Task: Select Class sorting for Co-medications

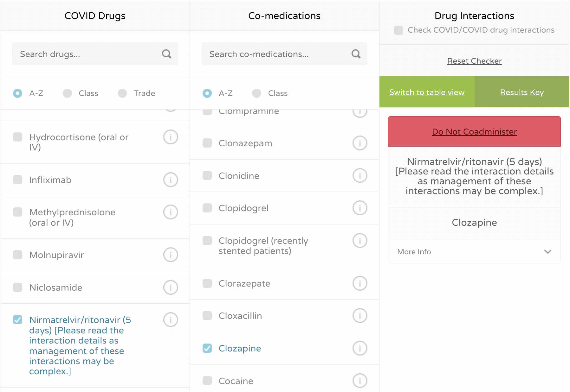Action: point(256,93)
